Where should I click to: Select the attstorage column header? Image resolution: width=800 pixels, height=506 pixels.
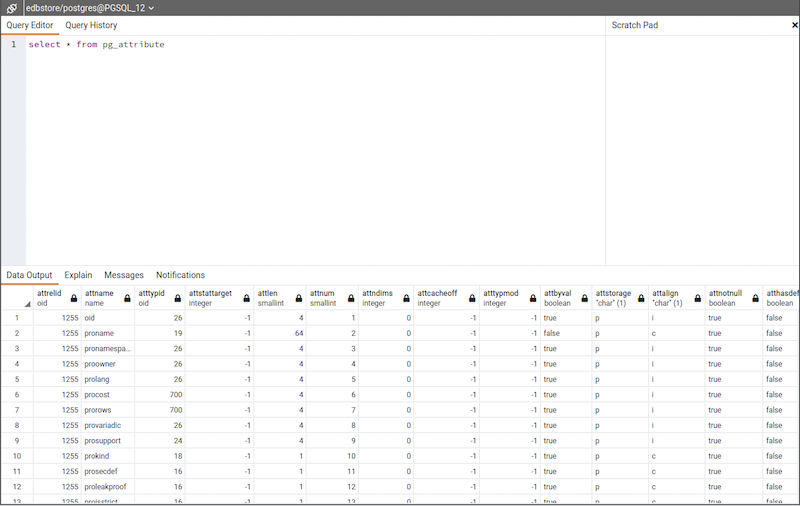click(620, 298)
